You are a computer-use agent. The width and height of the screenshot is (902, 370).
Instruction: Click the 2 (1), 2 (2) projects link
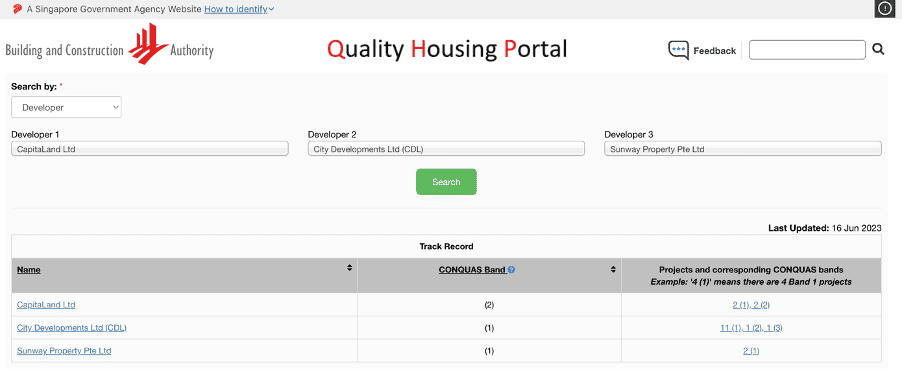tap(751, 305)
